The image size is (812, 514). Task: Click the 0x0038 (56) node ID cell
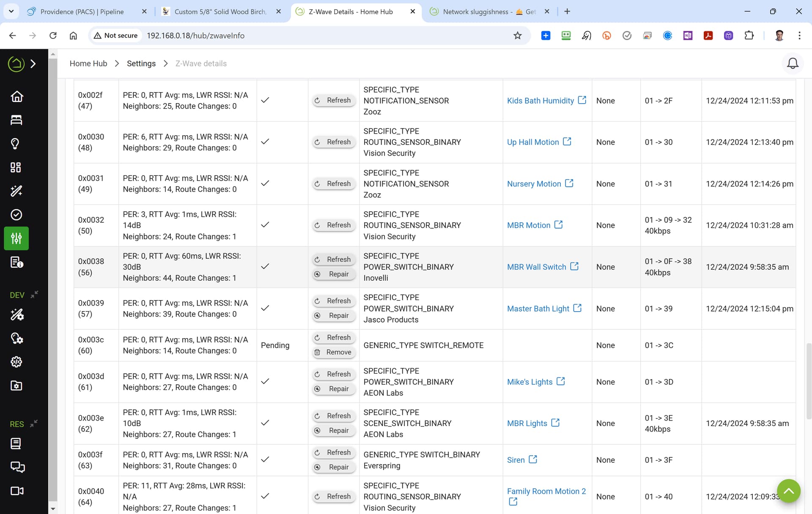pyautogui.click(x=96, y=267)
